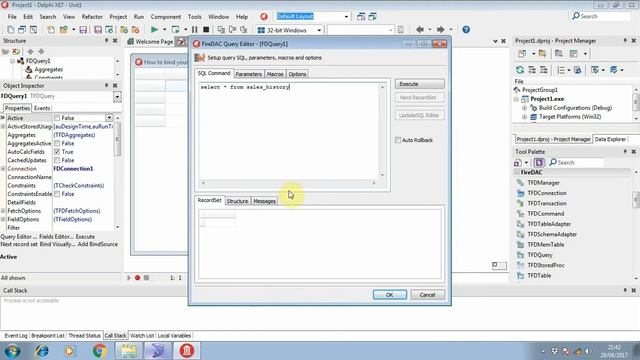
Task: Click the Windows Start button
Action: 12,351
